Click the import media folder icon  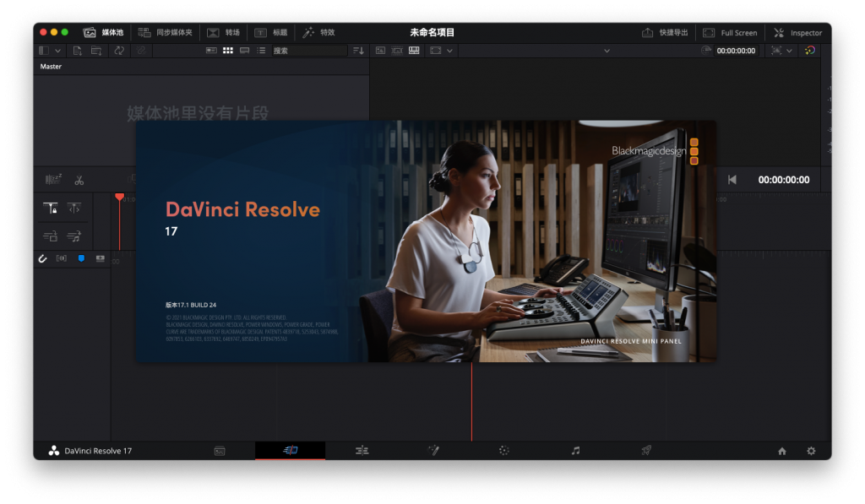point(96,51)
